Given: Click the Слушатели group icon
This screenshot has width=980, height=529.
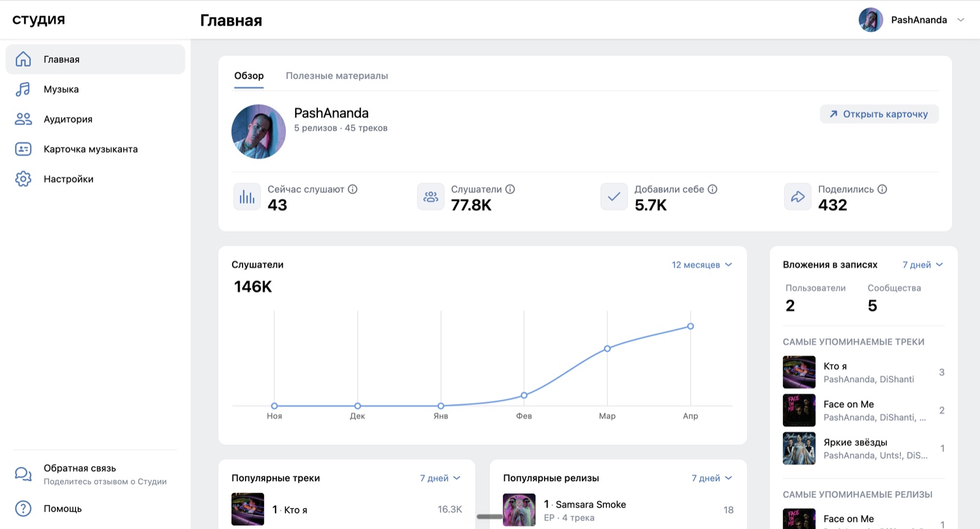Looking at the screenshot, I should [x=431, y=197].
